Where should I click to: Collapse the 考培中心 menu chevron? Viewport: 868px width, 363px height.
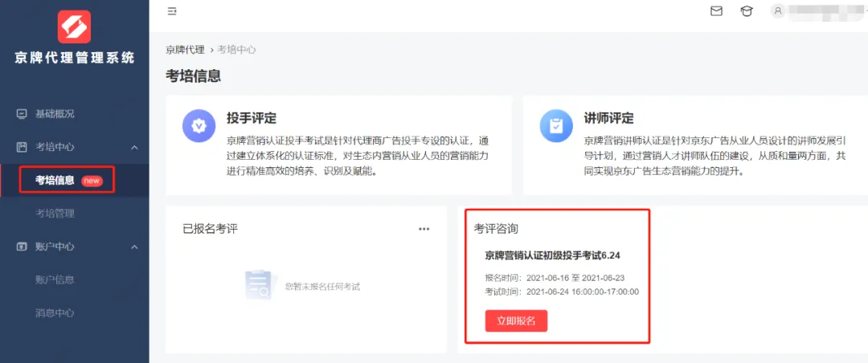(x=134, y=147)
